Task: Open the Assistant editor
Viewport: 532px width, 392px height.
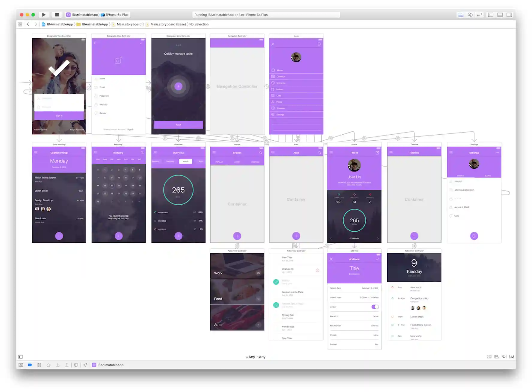Action: click(x=470, y=14)
